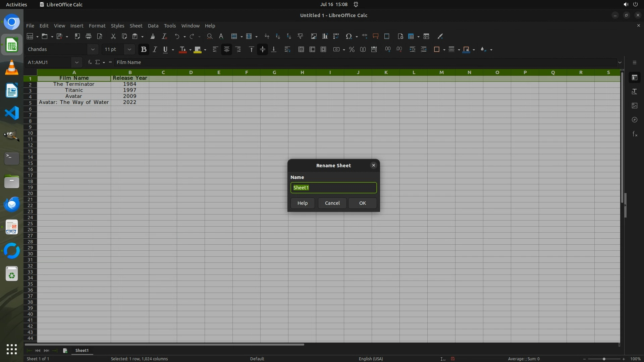Screen dimensions: 644x362
Task: Toggle Italic formatting
Action: (155, 49)
